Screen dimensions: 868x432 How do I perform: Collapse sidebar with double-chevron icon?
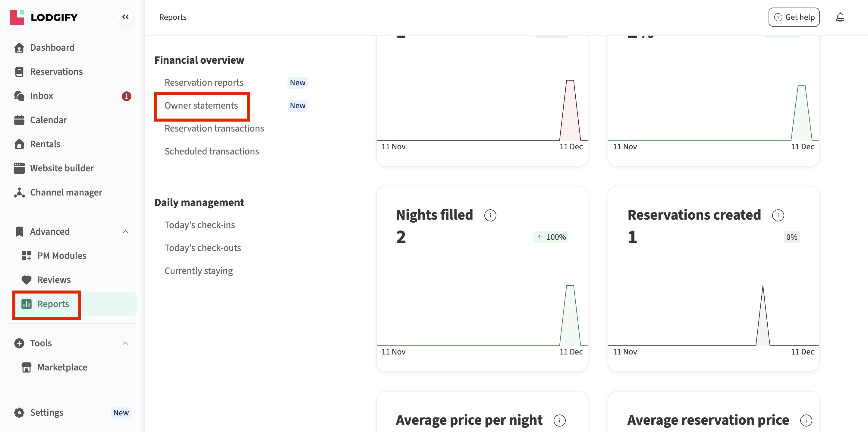coord(125,17)
